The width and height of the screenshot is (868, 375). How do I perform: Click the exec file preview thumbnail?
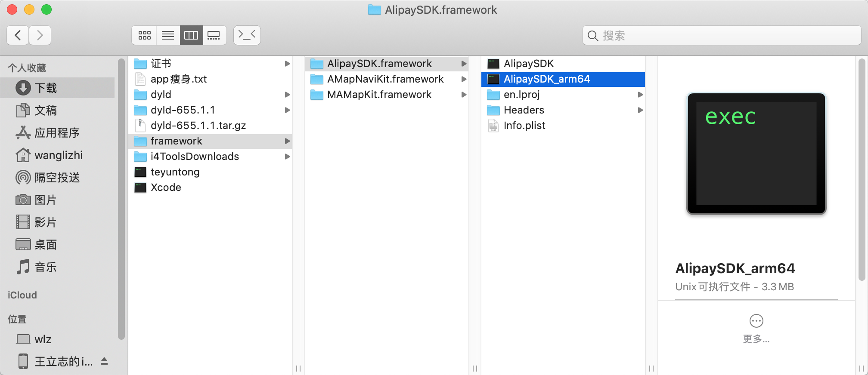coord(756,154)
